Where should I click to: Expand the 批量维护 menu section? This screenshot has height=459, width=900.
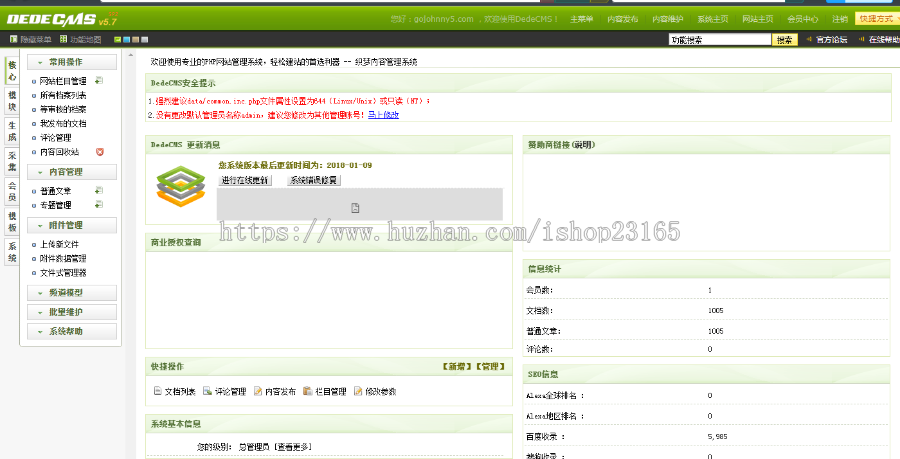pyautogui.click(x=72, y=312)
